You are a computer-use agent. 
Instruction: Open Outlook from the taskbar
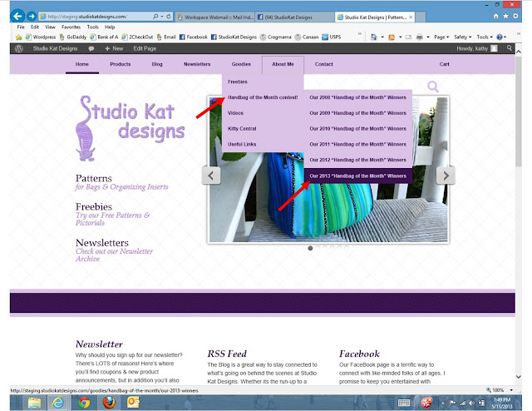click(133, 403)
